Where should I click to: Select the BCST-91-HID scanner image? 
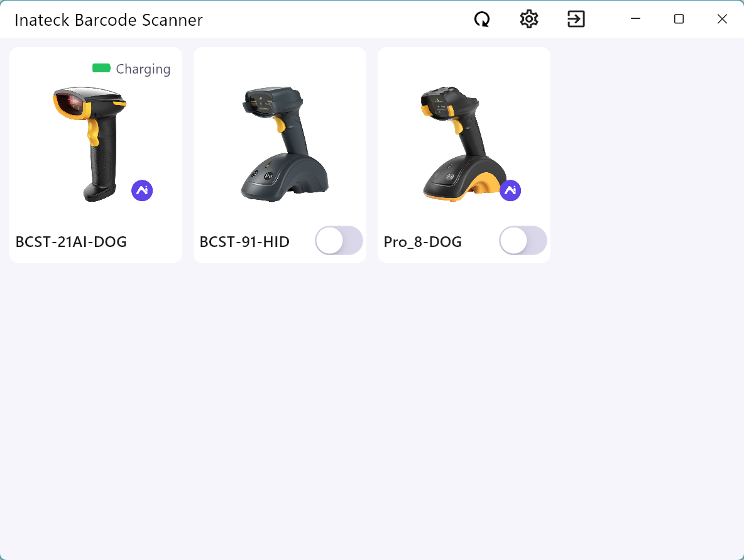click(284, 144)
